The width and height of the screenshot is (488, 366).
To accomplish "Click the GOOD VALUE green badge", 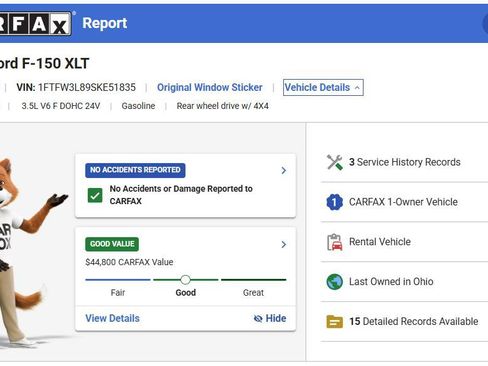I will 112,244.
